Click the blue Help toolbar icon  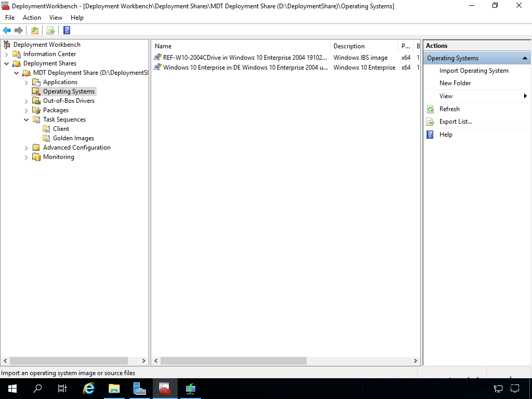[67, 31]
